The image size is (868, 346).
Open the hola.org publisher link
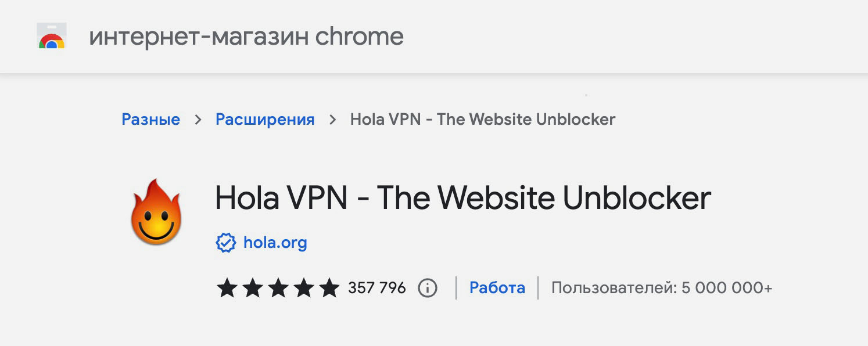[275, 243]
